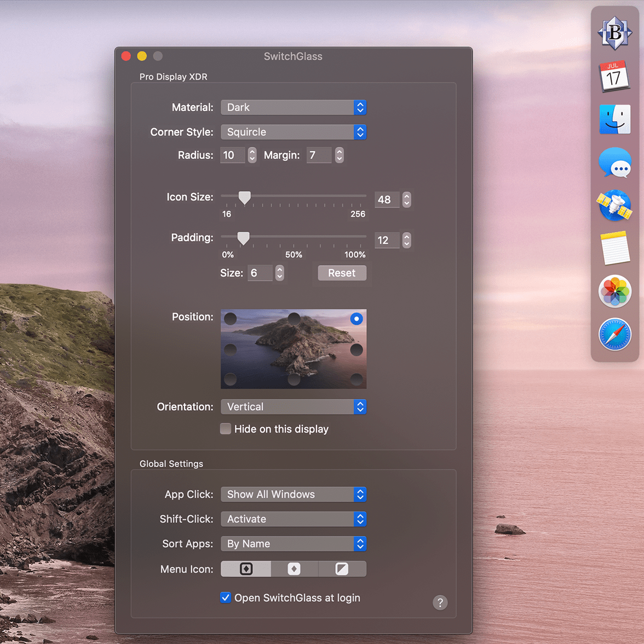Image resolution: width=644 pixels, height=644 pixels.
Task: Select bottom-left position radio button
Action: tap(231, 379)
